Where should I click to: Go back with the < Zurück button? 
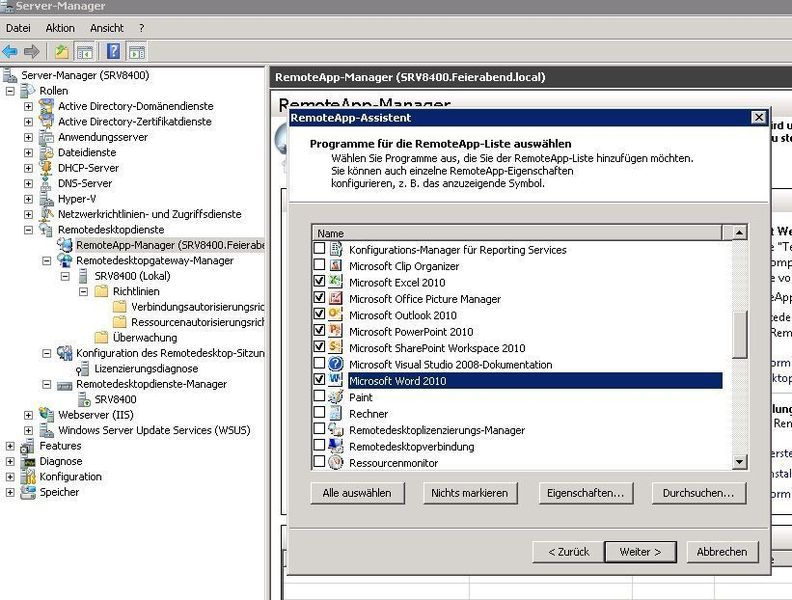(x=568, y=552)
